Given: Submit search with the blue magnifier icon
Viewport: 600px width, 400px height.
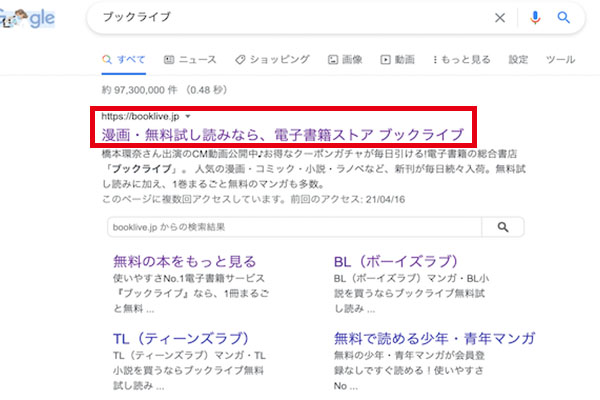Looking at the screenshot, I should point(564,18).
